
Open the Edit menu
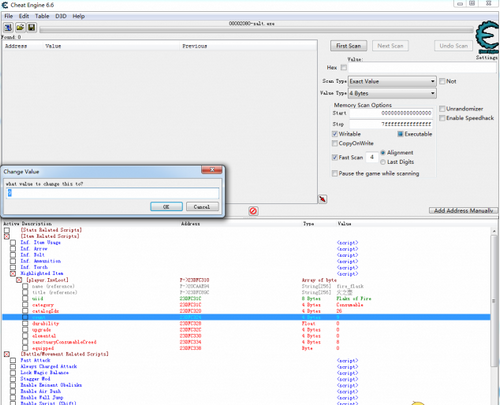coord(24,16)
